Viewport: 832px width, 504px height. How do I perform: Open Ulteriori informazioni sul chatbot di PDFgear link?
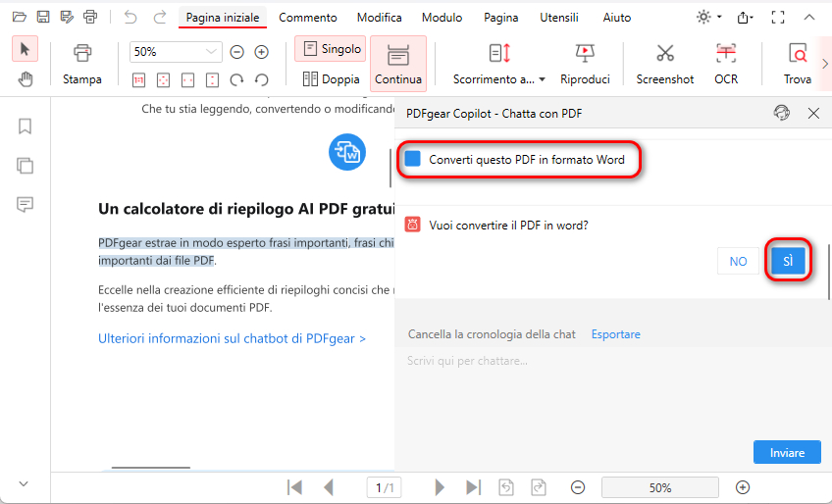232,338
